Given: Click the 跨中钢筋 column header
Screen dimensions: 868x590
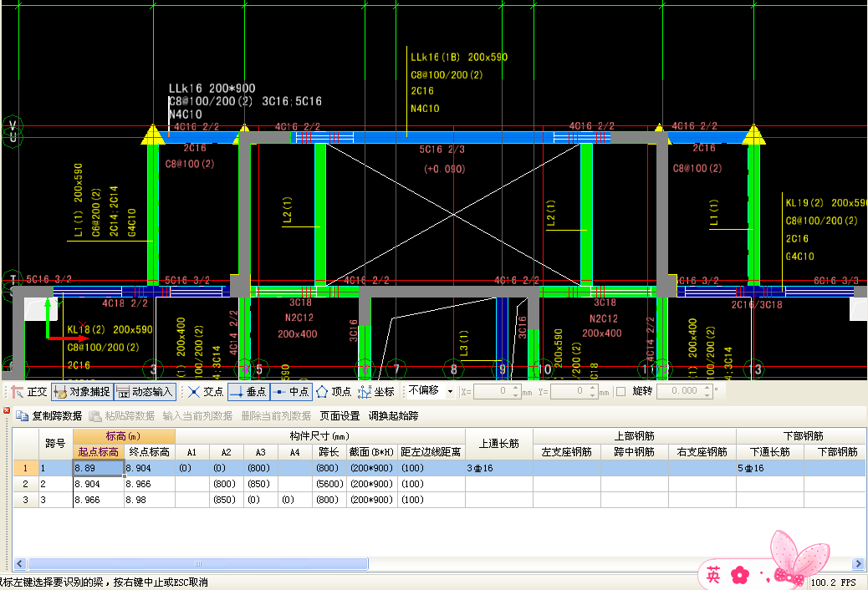Looking at the screenshot, I should (635, 452).
